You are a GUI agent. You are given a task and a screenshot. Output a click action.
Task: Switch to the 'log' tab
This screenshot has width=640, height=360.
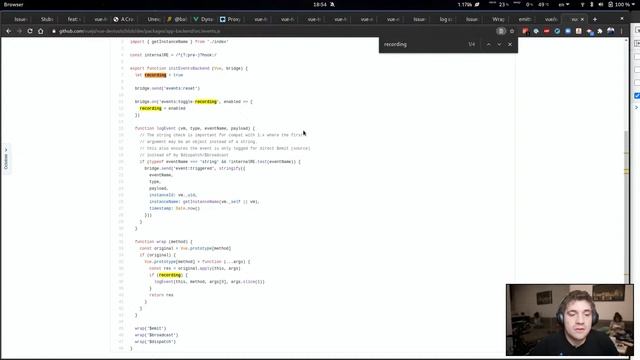tap(445, 19)
